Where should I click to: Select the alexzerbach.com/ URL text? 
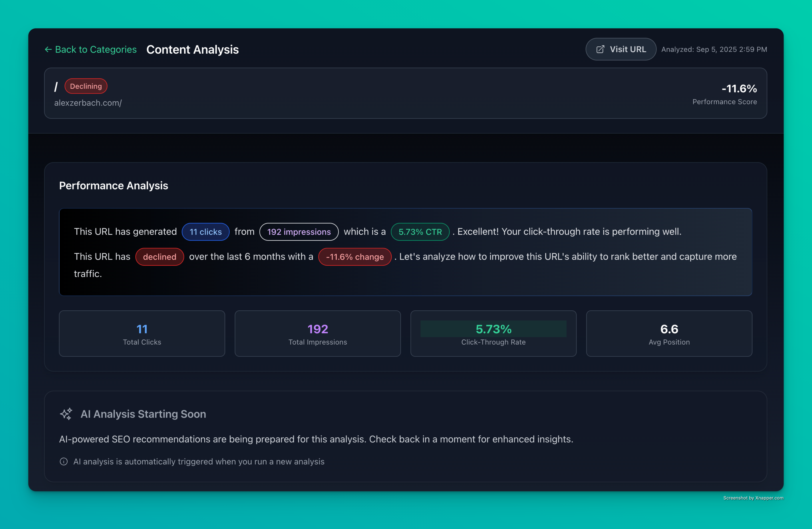(x=88, y=103)
